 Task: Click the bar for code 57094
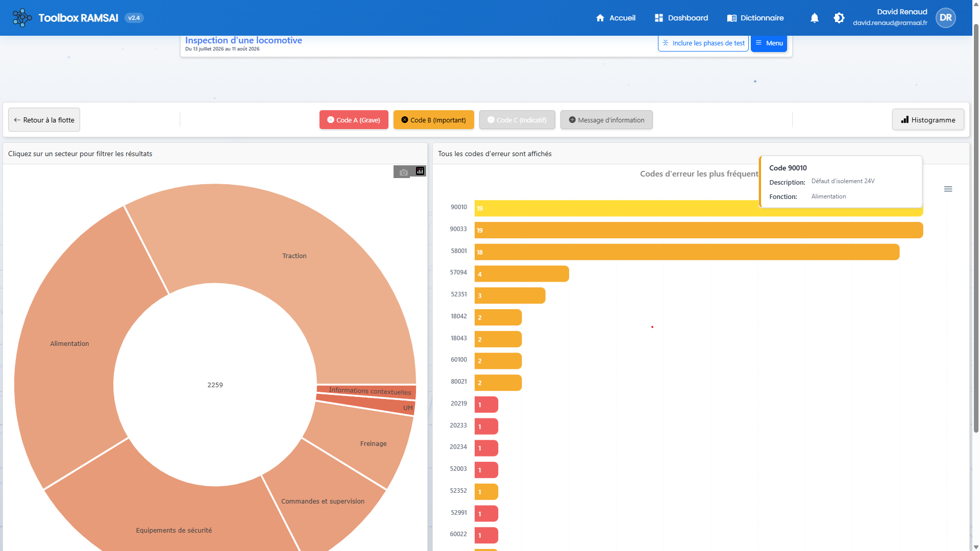522,274
